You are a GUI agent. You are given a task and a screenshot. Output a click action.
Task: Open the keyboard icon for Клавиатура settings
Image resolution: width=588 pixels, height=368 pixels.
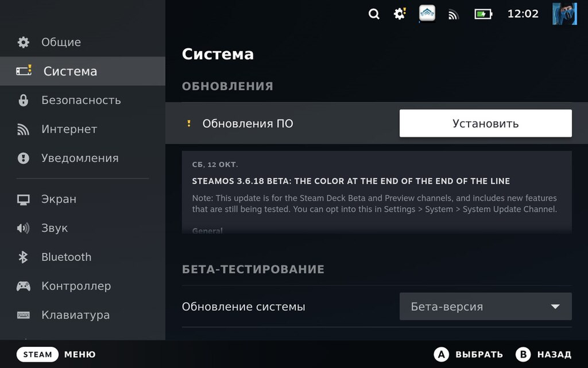tap(23, 314)
